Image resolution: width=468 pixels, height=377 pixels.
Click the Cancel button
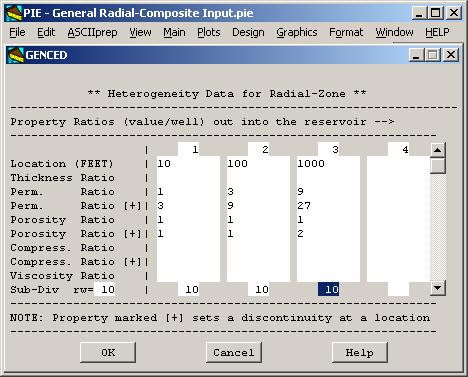pyautogui.click(x=234, y=352)
